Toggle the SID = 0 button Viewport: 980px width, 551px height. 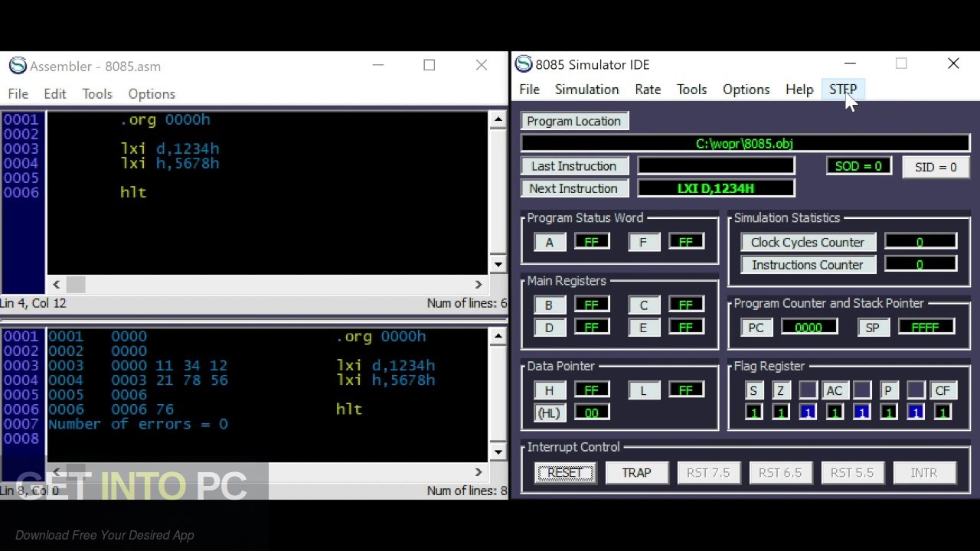click(936, 167)
